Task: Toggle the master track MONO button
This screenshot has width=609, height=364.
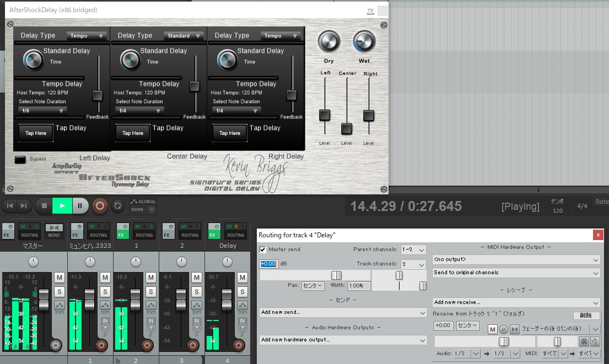Action: pyautogui.click(x=54, y=231)
